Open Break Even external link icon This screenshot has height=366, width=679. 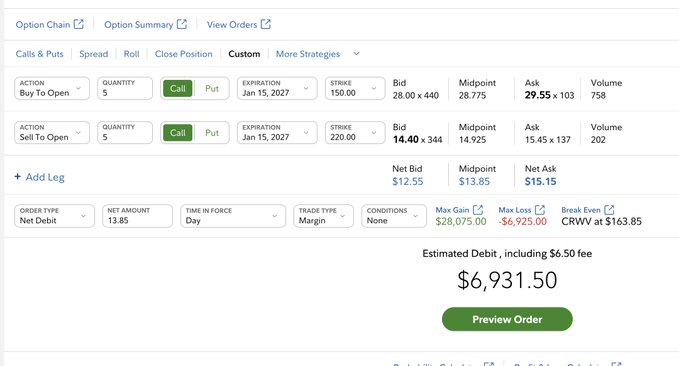(609, 210)
